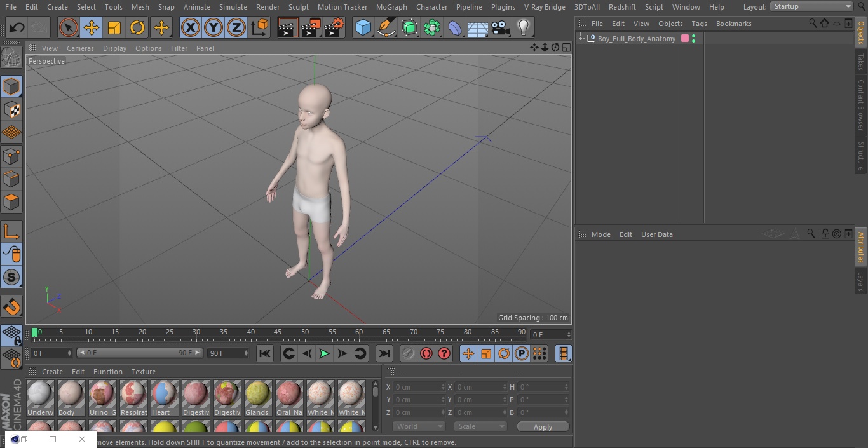This screenshot has width=868, height=448.
Task: Open the Sculpt menu
Action: click(x=298, y=7)
